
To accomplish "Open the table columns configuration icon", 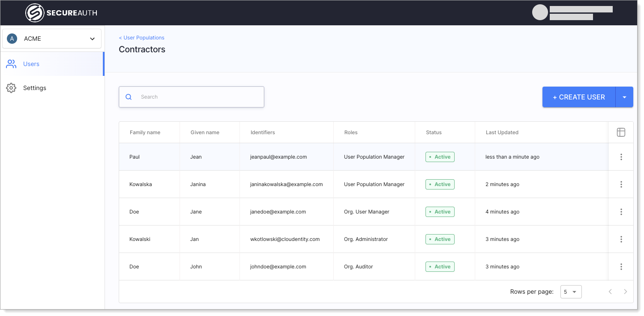I will (621, 132).
